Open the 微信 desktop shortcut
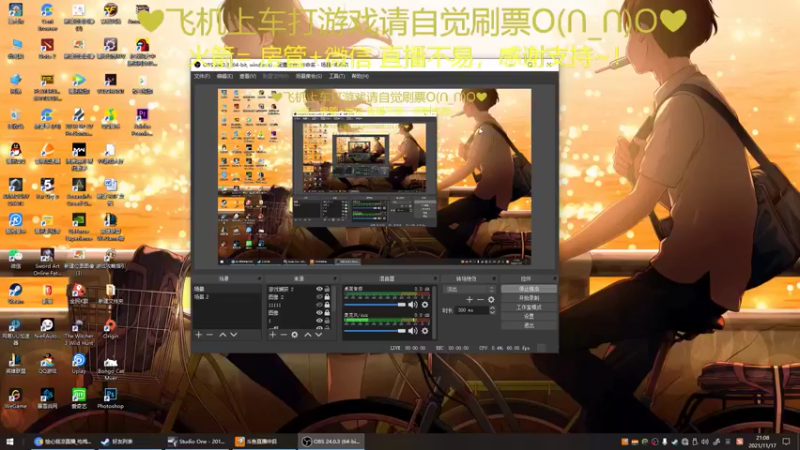The width and height of the screenshot is (800, 450). pos(15,259)
